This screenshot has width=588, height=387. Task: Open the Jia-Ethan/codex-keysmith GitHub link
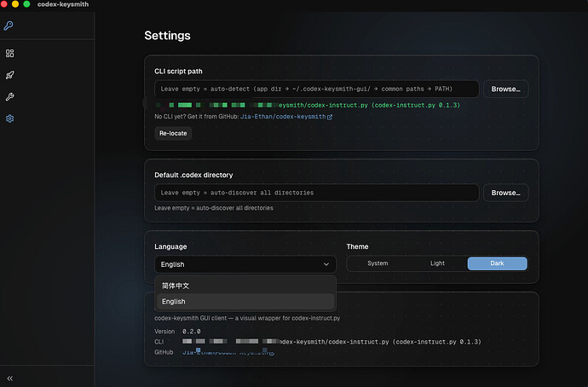pyautogui.click(x=283, y=117)
